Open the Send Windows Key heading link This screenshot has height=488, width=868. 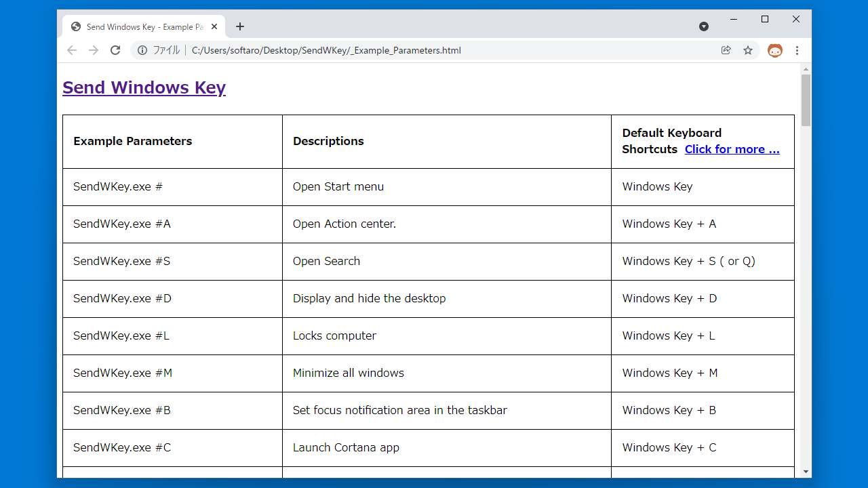pyautogui.click(x=144, y=87)
